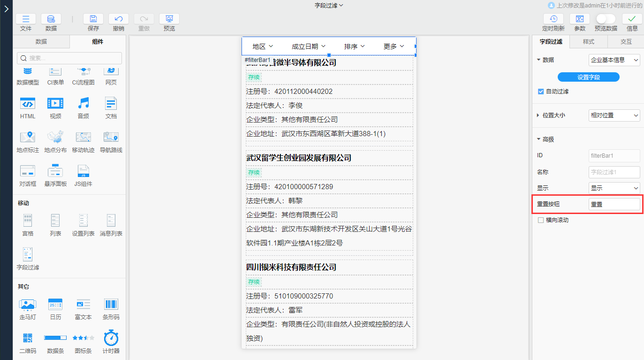This screenshot has height=360, width=644.
Task: Open the Preview (预览) icon
Action: pyautogui.click(x=169, y=19)
